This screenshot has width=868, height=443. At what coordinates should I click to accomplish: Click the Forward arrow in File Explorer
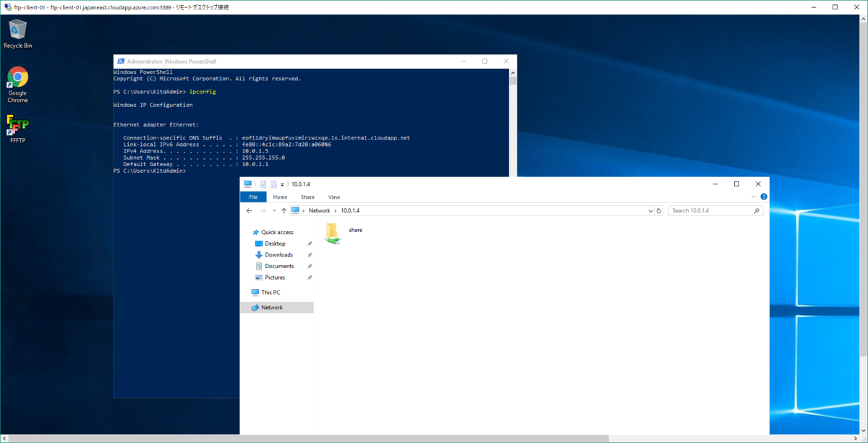tap(262, 210)
